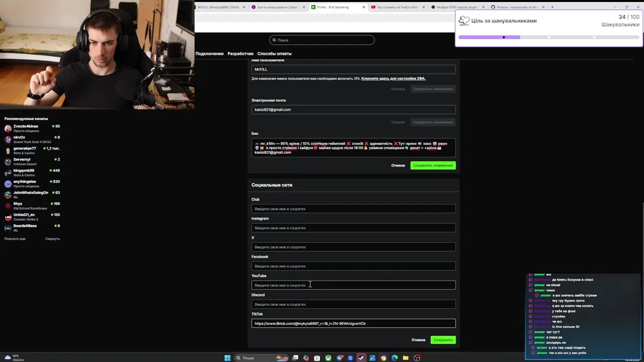The height and width of the screenshot is (362, 644).
Task: Close the TikTok browser tab
Action: [244, 7]
